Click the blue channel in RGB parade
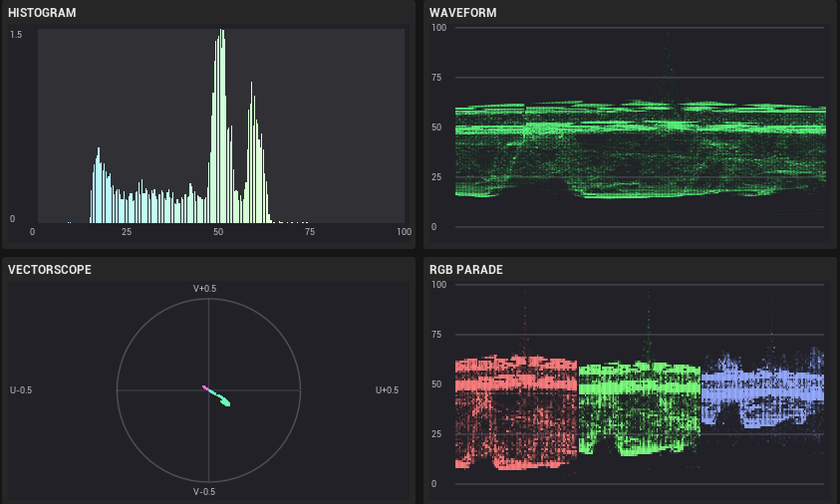The height and width of the screenshot is (504, 840). [x=763, y=389]
